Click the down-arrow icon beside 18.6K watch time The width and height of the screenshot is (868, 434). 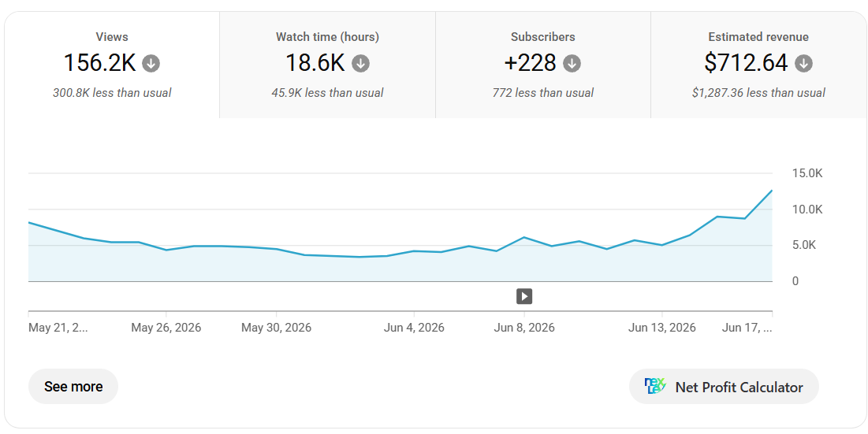pos(360,64)
